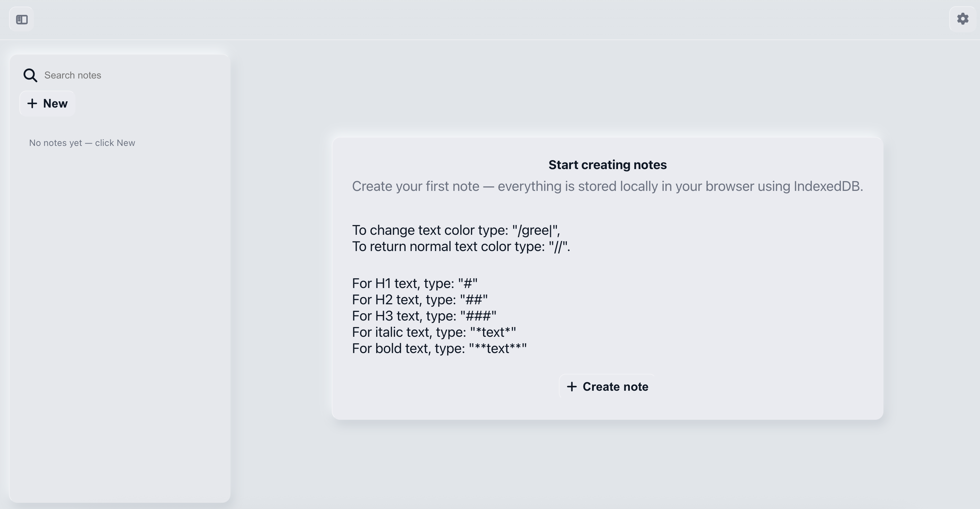Screen dimensions: 980x509
Task: Click the "To return normal text color" line
Action: 461,246
